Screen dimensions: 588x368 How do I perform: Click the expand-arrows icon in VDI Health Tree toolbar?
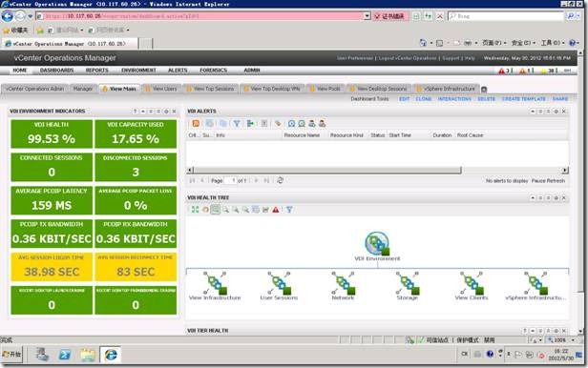pyautogui.click(x=195, y=210)
